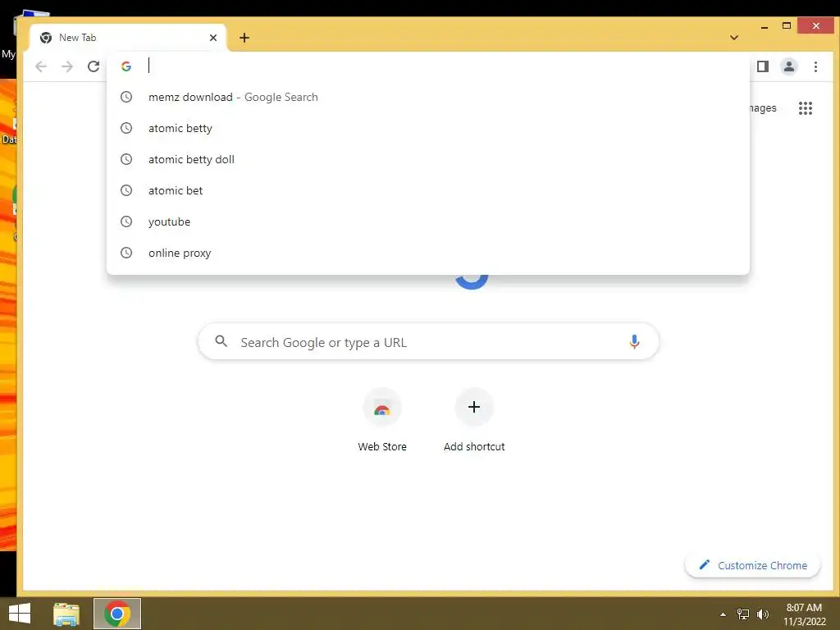Choose 'youtube' suggestion

point(428,221)
